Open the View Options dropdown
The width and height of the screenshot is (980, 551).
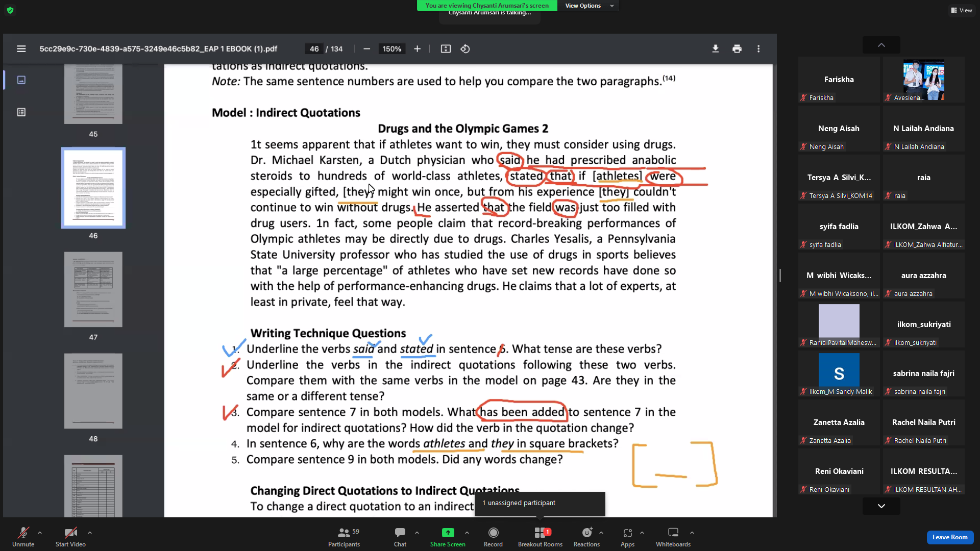point(589,6)
